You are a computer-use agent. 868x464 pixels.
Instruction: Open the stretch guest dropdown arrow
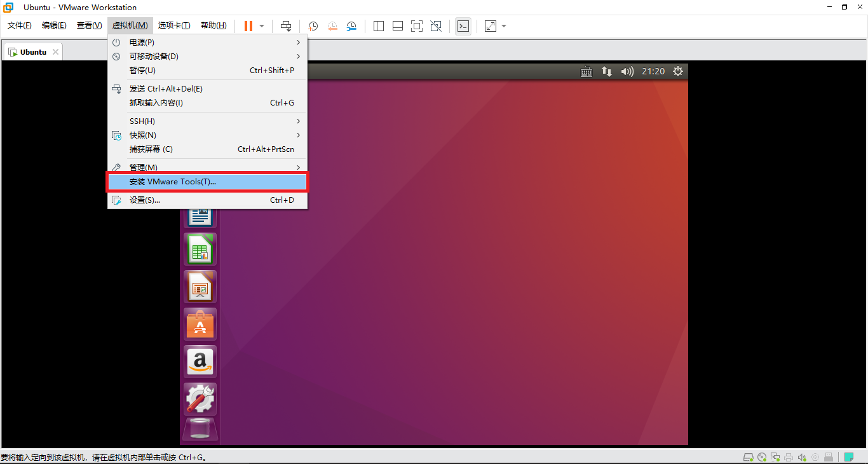point(504,26)
